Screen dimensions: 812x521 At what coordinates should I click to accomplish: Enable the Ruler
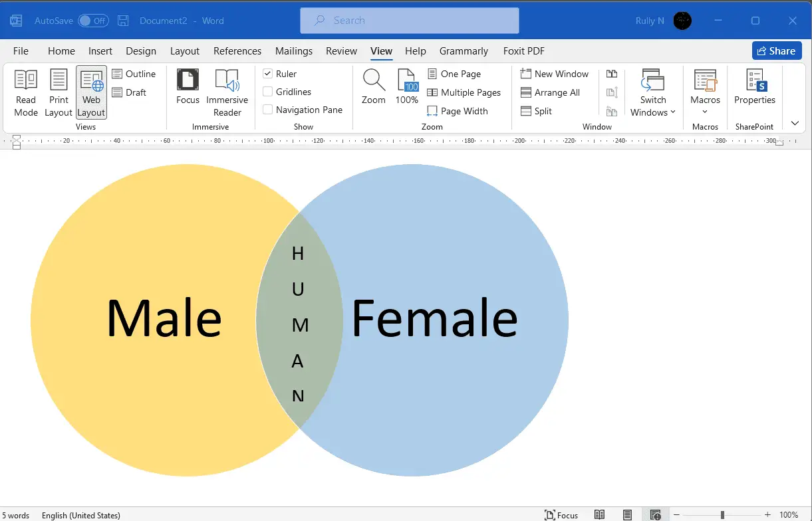click(267, 73)
